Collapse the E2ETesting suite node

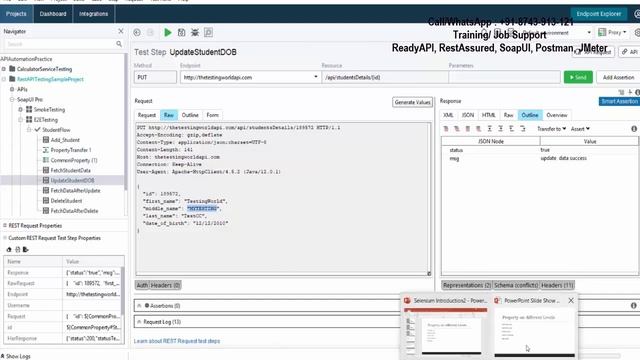tap(20, 120)
